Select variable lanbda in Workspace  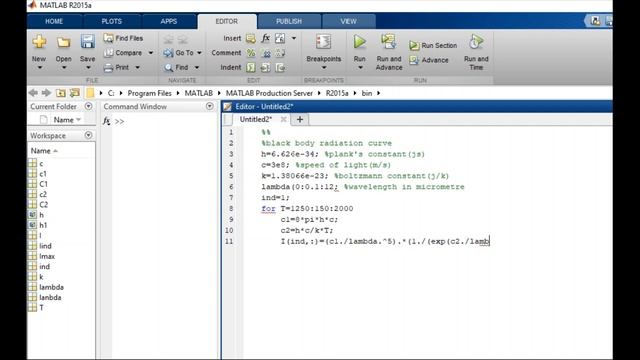click(50, 298)
